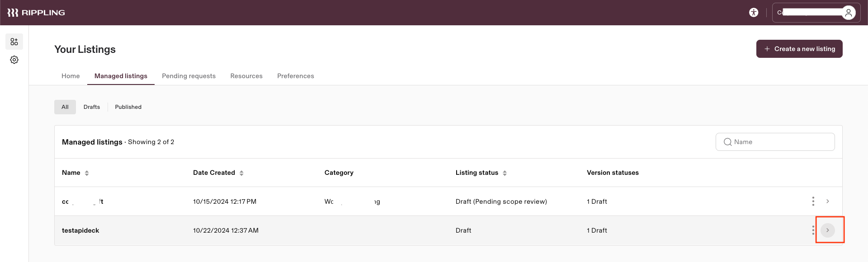868x262 pixels.
Task: Click 1 Draft version status for testapideck
Action: pos(597,230)
